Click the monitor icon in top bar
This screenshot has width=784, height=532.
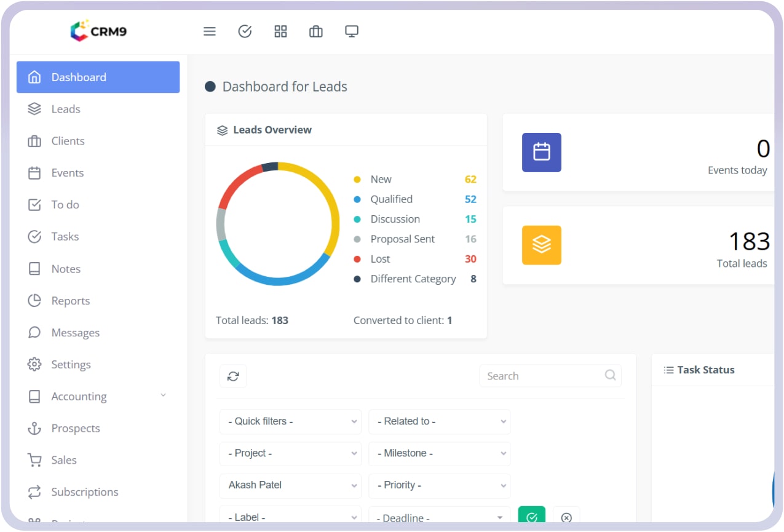(x=352, y=31)
